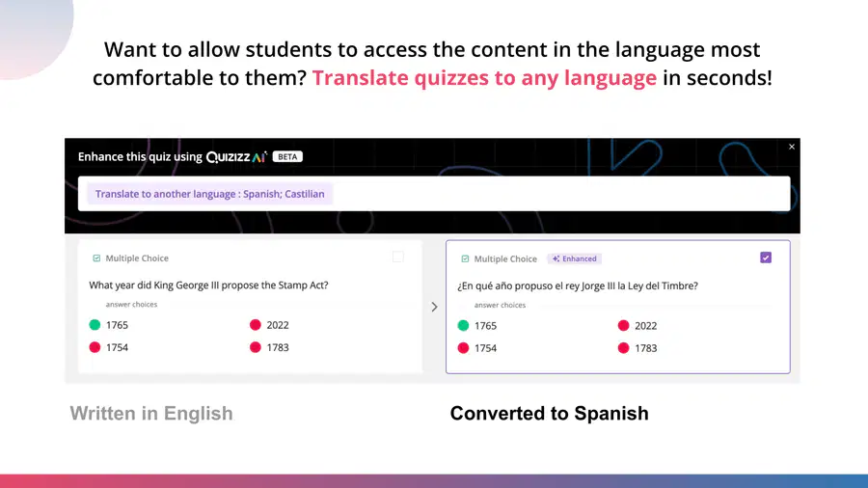Select green 1765 answer in English card
868x488 pixels.
pyautogui.click(x=108, y=325)
